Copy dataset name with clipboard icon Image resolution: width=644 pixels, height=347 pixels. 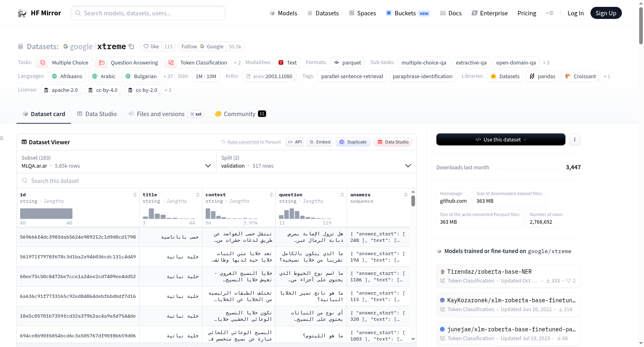pyautogui.click(x=131, y=46)
